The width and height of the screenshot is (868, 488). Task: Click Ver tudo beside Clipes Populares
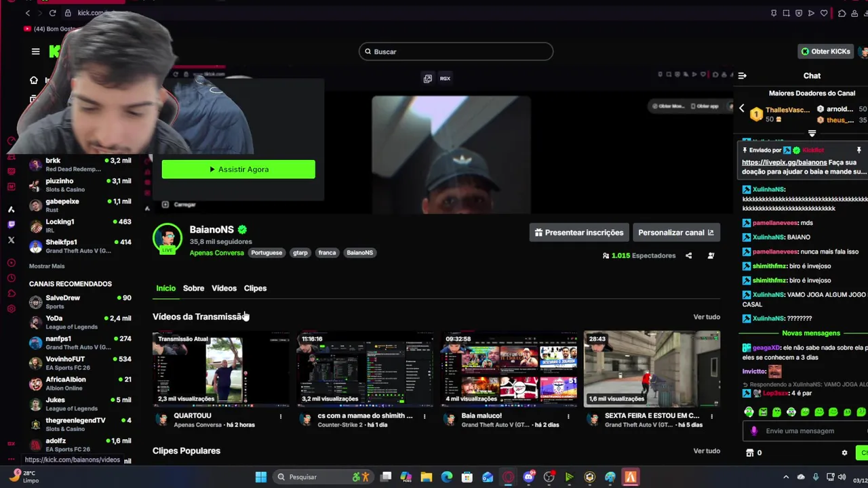(707, 451)
